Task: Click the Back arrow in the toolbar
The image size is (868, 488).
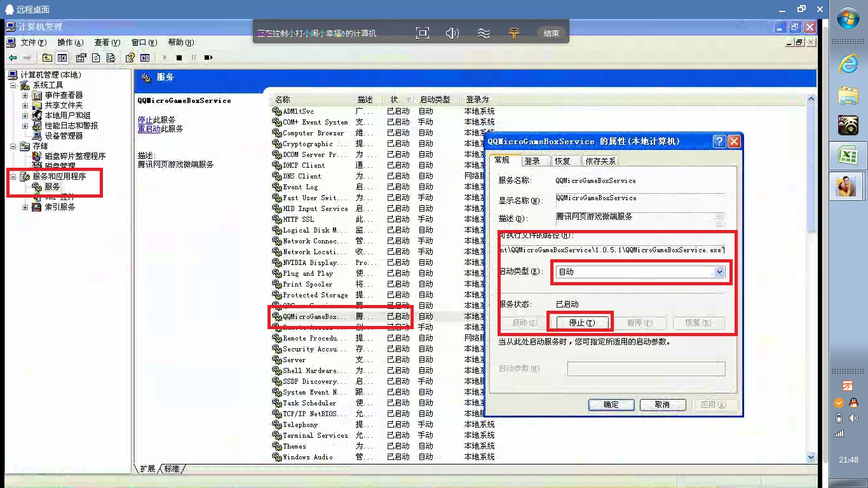Action: pos(13,58)
